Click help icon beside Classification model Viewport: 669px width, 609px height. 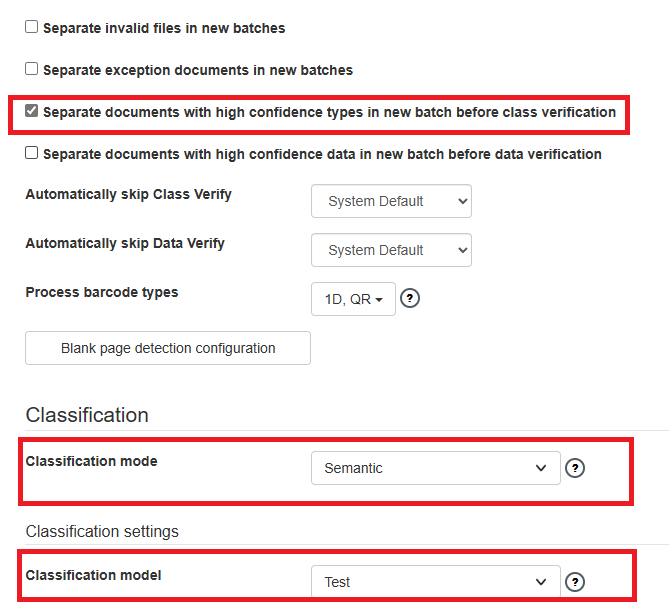click(574, 582)
